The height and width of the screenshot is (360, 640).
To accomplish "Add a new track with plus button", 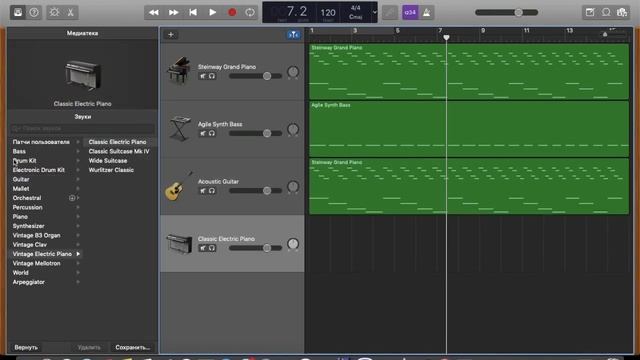I will point(171,35).
